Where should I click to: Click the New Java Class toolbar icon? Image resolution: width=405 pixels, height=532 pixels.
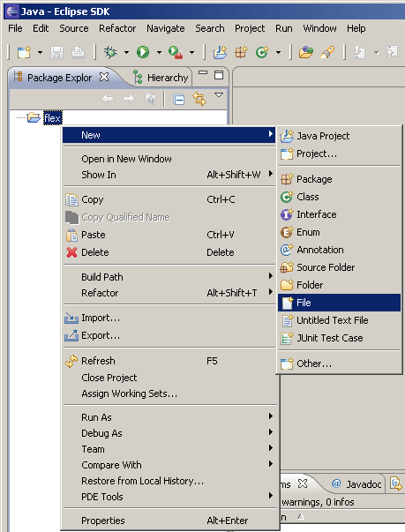pos(262,52)
